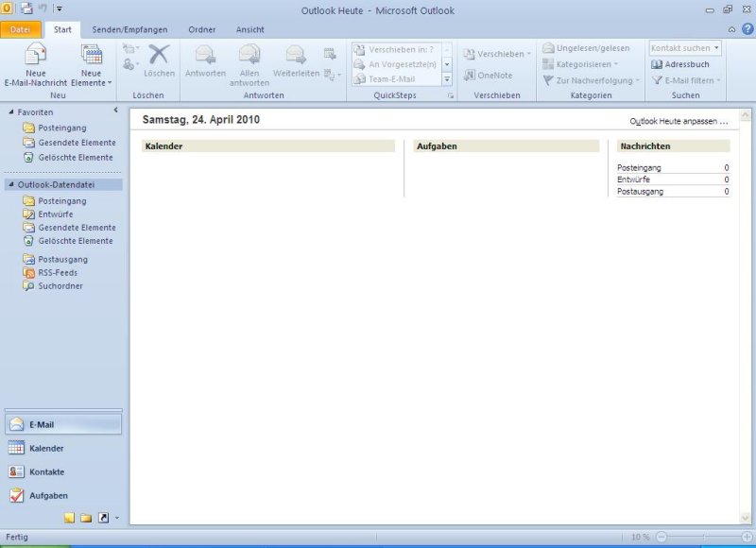Screen dimensions: 756x548
Task: Click the yellow Notizen icon at bottom
Action: click(70, 518)
